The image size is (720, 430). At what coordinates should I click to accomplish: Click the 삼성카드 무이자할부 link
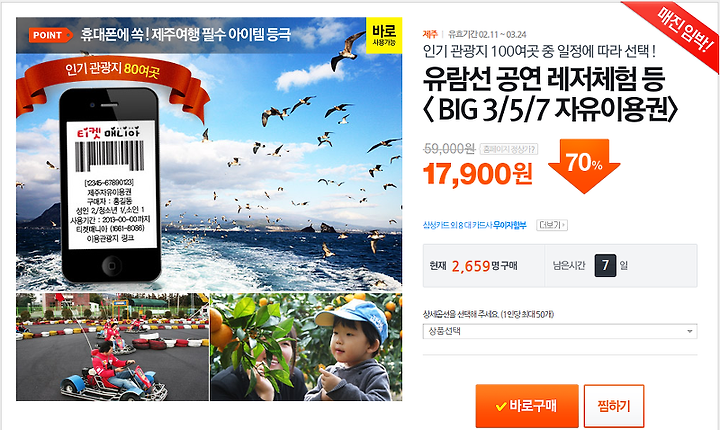pos(474,225)
